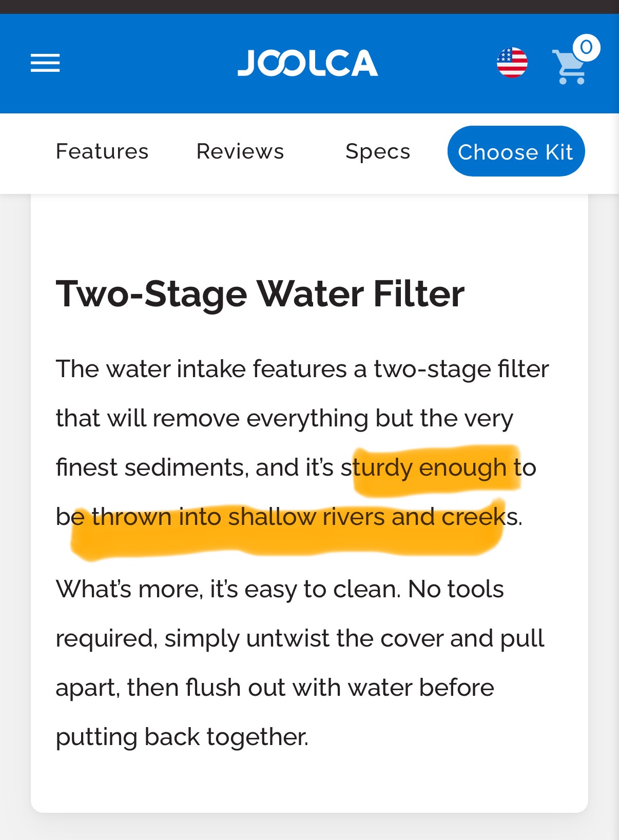Open the hamburger navigation menu
This screenshot has width=619, height=840.
(45, 63)
